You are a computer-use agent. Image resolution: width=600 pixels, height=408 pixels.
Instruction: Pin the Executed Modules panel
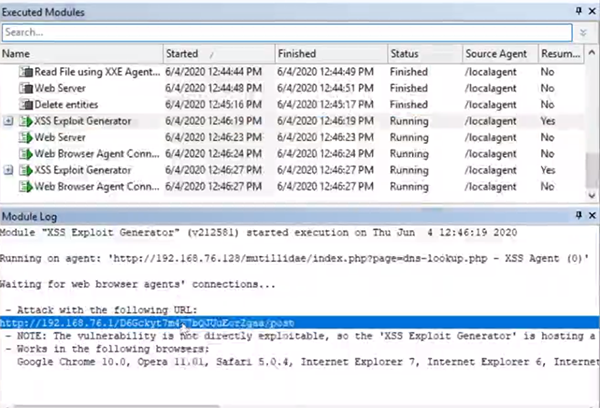[x=579, y=11]
